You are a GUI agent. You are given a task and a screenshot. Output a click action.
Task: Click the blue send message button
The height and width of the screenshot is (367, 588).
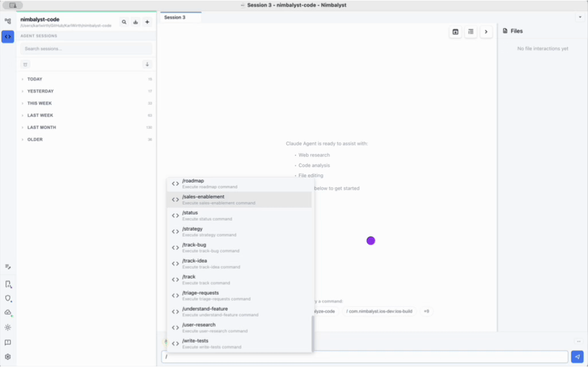click(577, 356)
